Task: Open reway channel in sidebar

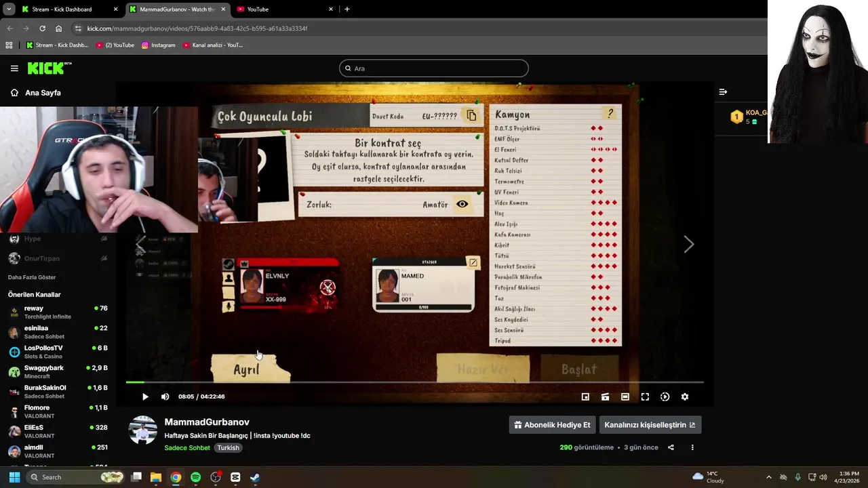Action: click(58, 312)
